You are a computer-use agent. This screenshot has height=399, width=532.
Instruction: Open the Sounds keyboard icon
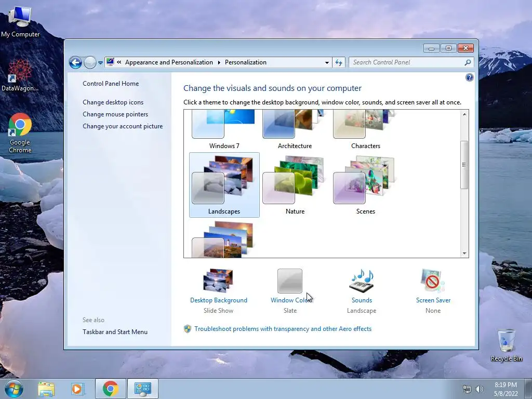pyautogui.click(x=362, y=281)
